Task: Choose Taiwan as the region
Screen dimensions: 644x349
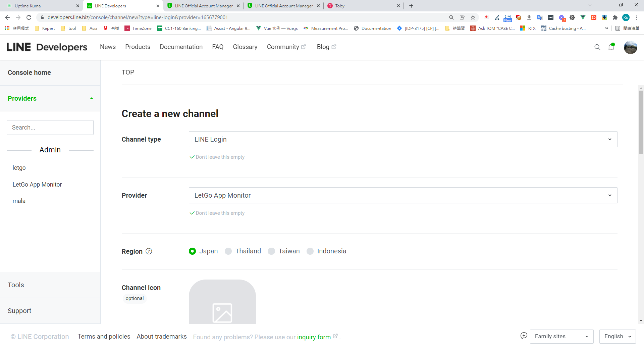Action: coord(271,251)
